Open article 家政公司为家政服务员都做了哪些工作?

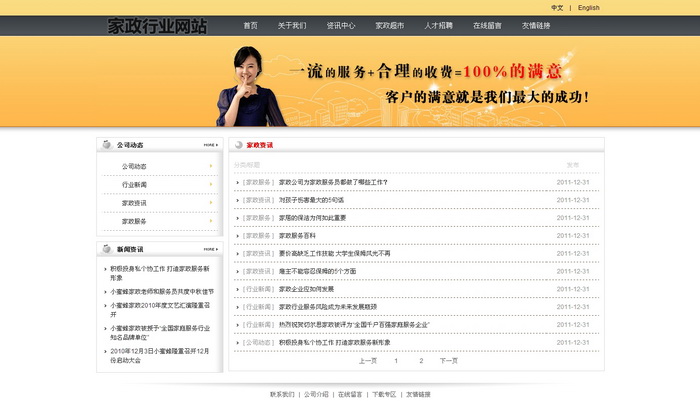[333, 182]
